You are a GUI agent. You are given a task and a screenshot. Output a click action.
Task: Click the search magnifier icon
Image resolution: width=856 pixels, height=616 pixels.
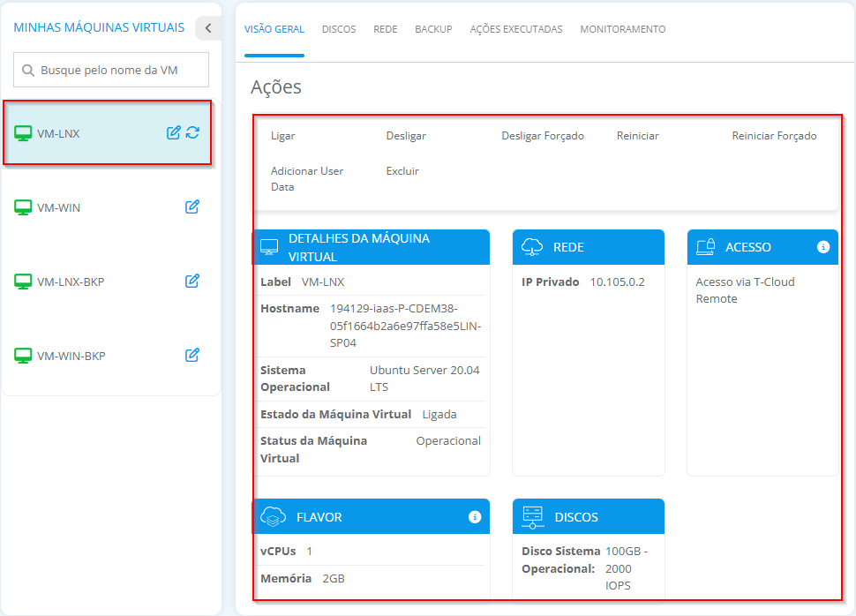pos(28,71)
